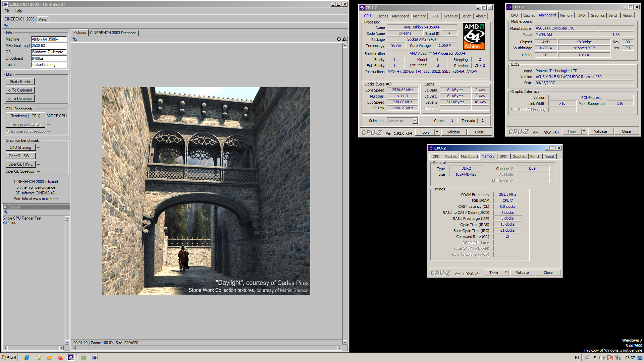Image resolution: width=644 pixels, height=362 pixels.
Task: Open the Bench tab in CPU-Z CPU window
Action: pyautogui.click(x=466, y=16)
